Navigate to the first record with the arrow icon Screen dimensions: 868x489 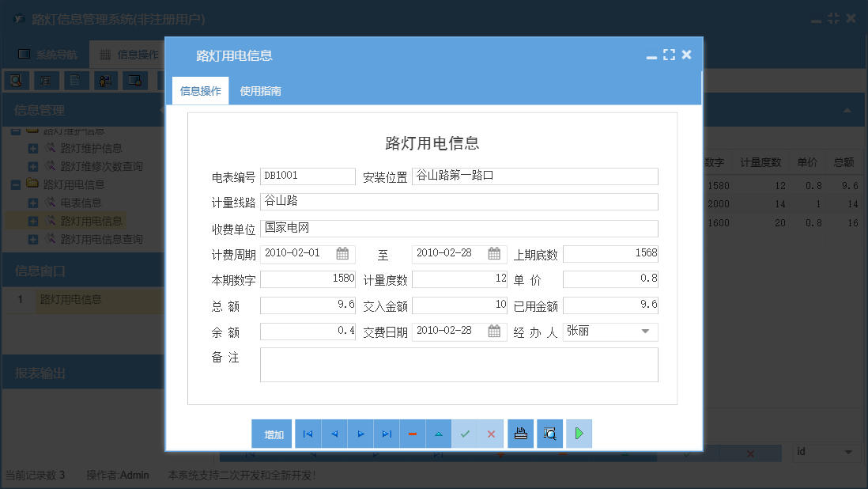[308, 434]
